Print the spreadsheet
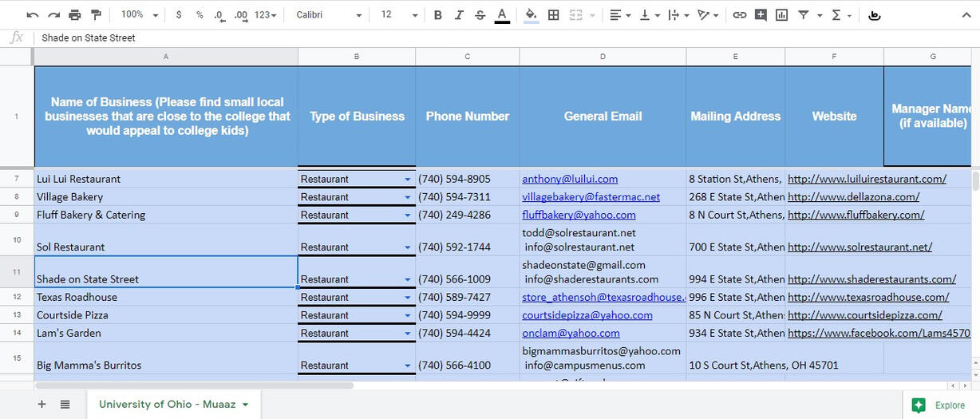Screen dimensions: 980x419 [x=75, y=14]
